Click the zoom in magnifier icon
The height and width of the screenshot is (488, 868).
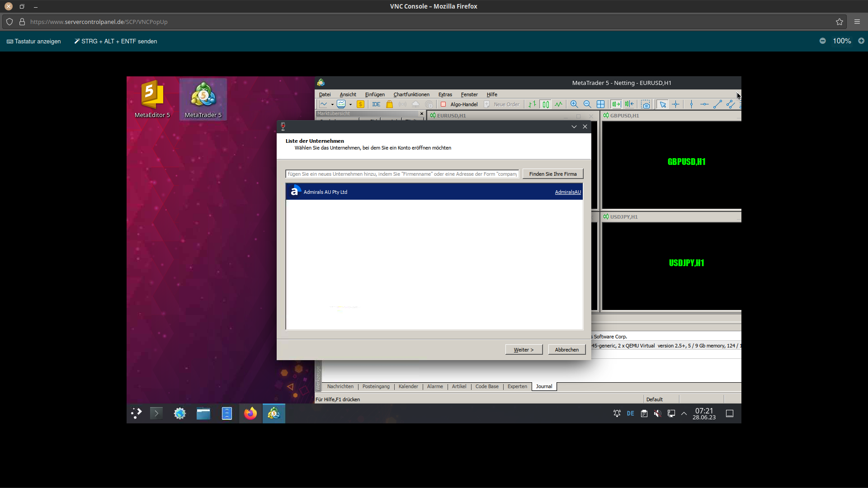[574, 104]
